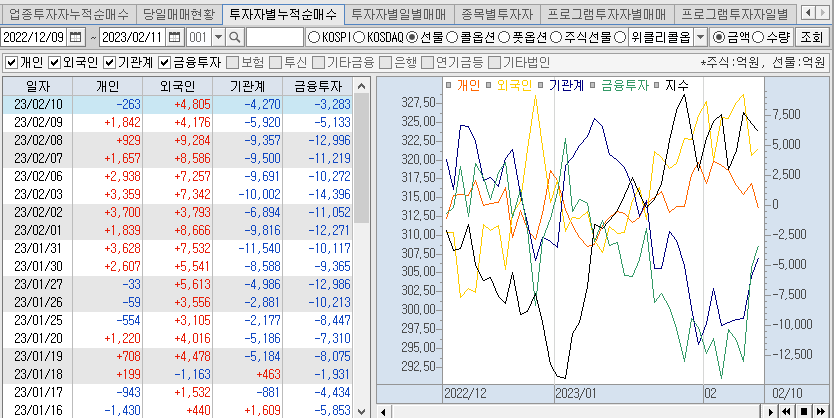This screenshot has width=834, height=418.
Task: Click the table scrollbar down arrow
Action: pos(361,411)
